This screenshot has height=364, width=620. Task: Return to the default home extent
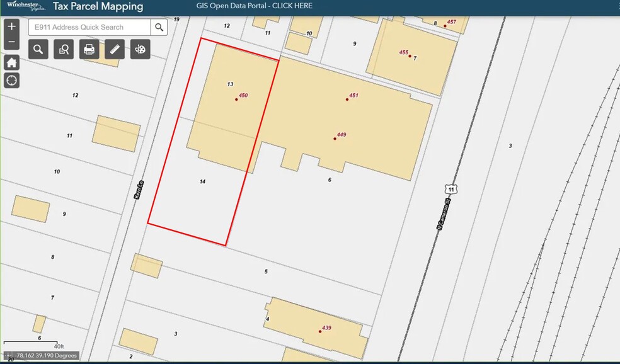12,62
